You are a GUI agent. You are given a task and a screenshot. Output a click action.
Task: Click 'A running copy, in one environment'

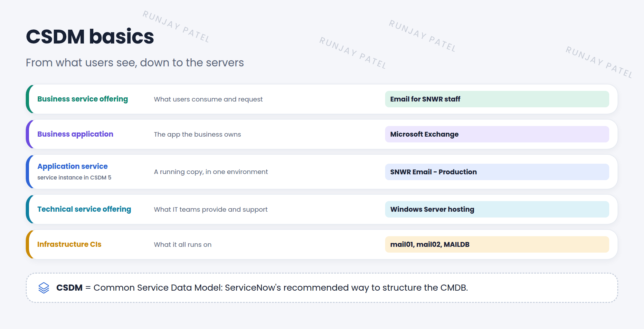tap(211, 172)
